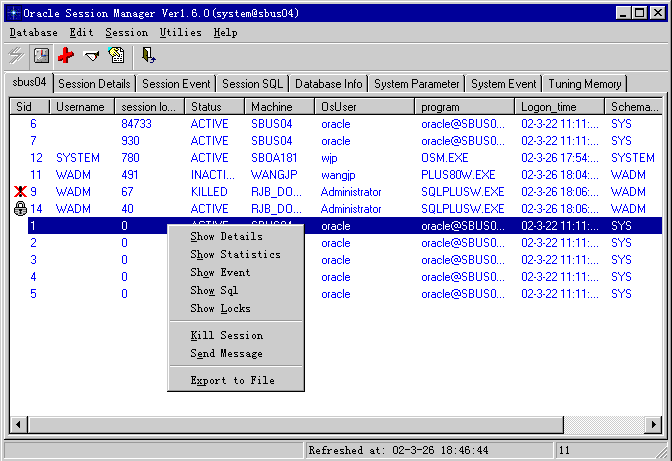Select session row with Sid 2

pyautogui.click(x=336, y=243)
